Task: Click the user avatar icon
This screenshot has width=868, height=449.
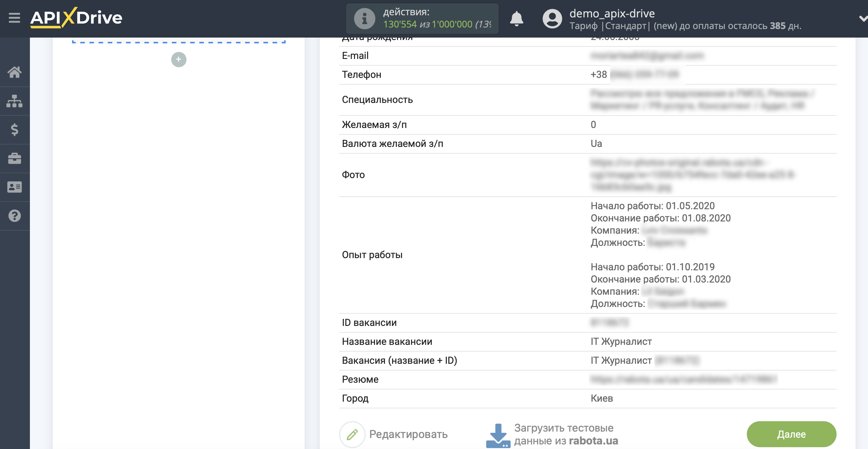Action: [x=552, y=19]
